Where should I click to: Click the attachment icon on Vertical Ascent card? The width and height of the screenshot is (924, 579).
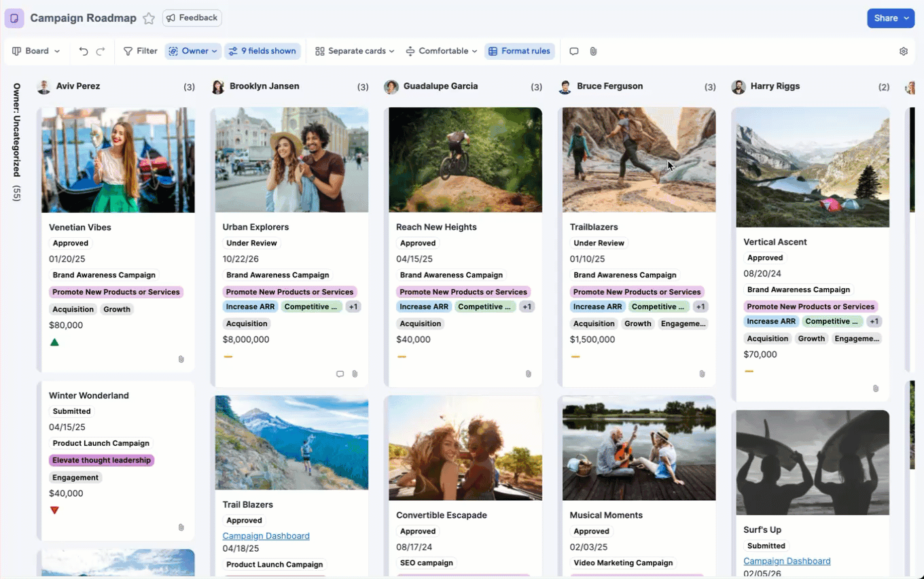tap(876, 389)
